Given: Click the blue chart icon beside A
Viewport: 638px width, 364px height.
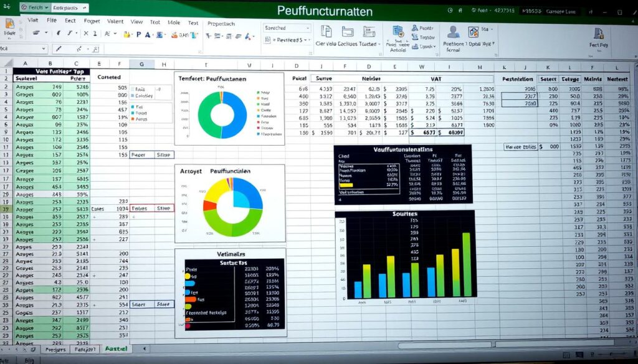Looking at the screenshot, I should click(x=158, y=35).
